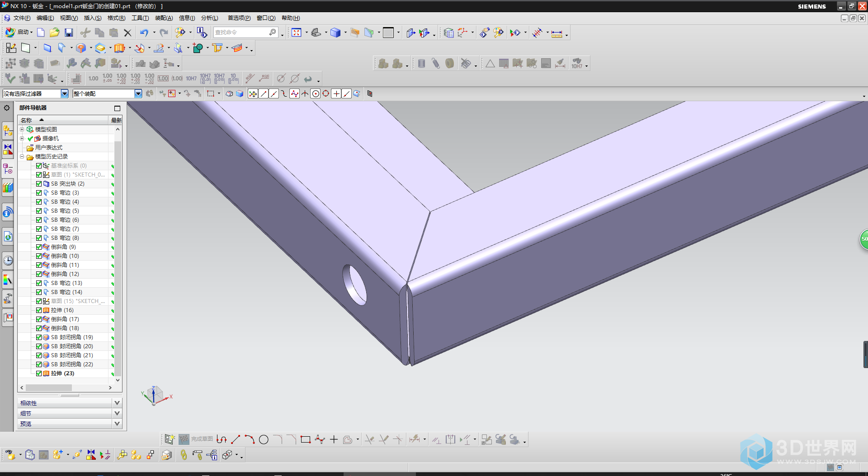The image size is (868, 476).
Task: Click the shaded rendering style cube icon
Action: pyautogui.click(x=335, y=33)
